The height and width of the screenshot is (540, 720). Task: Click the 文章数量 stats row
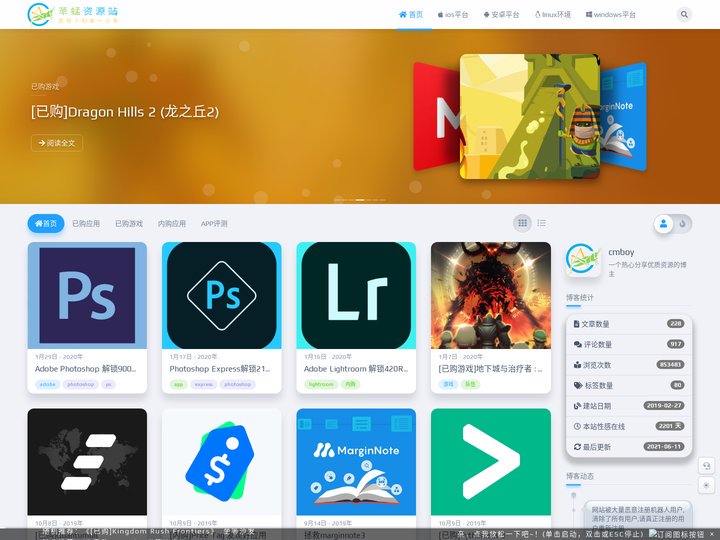click(629, 324)
